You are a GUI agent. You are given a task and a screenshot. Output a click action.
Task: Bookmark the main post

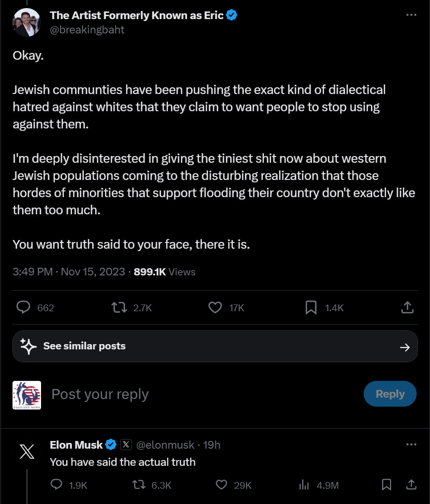(x=311, y=308)
